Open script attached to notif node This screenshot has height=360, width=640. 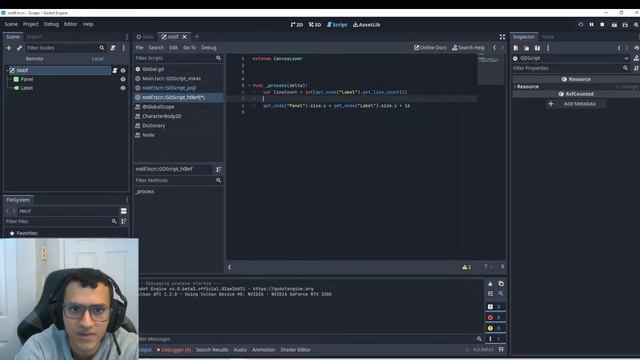pos(115,70)
